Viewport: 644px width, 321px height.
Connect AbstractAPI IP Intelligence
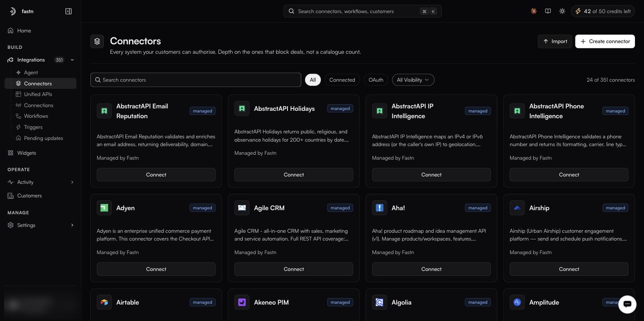click(431, 174)
